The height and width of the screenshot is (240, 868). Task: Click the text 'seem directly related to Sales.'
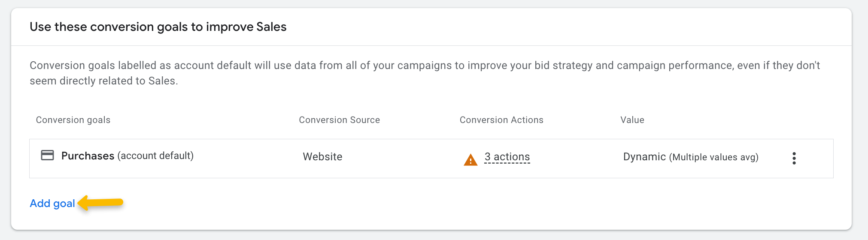point(103,81)
